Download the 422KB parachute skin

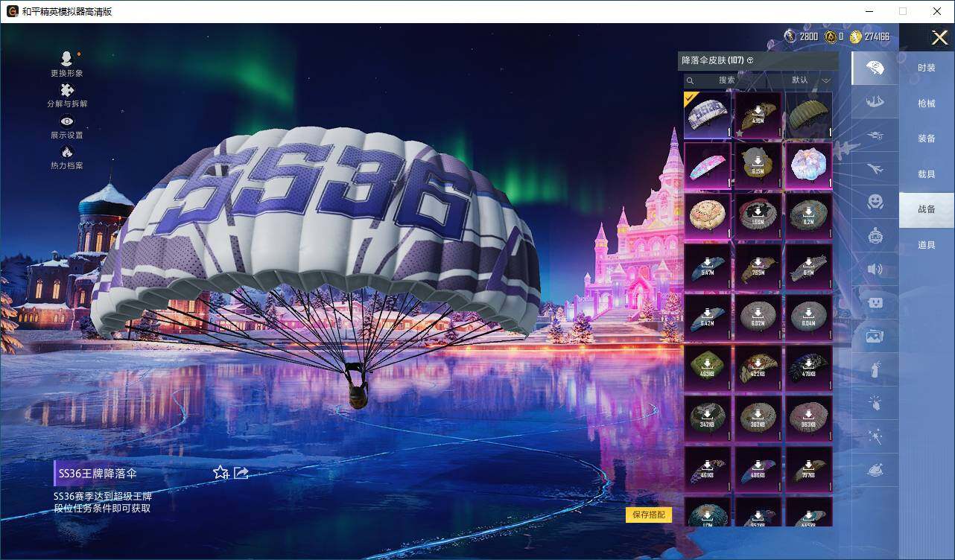pos(758,369)
